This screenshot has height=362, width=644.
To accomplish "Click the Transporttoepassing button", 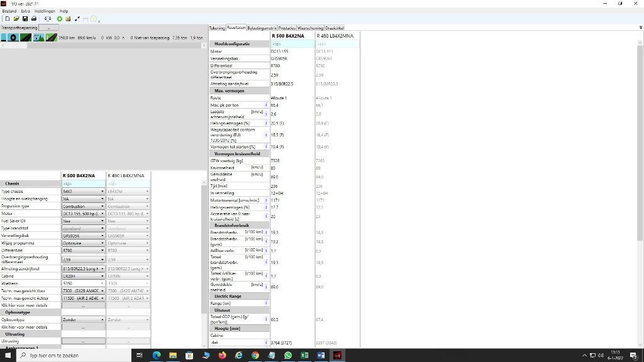I will [48, 28].
